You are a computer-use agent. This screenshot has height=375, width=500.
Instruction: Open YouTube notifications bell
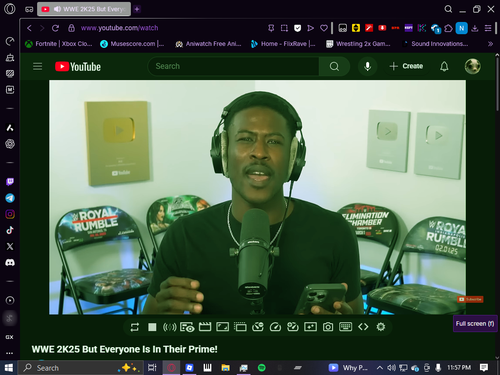point(444,66)
